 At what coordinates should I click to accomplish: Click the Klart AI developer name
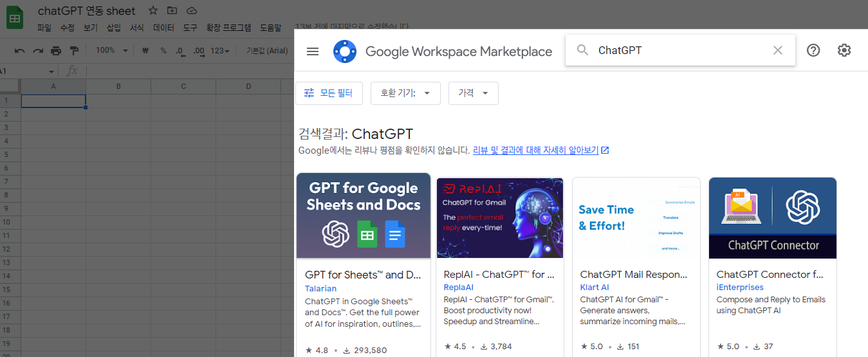[x=595, y=287]
